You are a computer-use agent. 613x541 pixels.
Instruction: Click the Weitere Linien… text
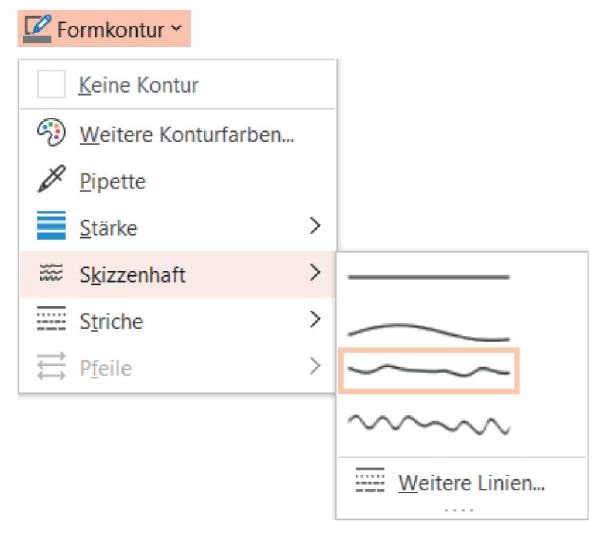point(471,483)
